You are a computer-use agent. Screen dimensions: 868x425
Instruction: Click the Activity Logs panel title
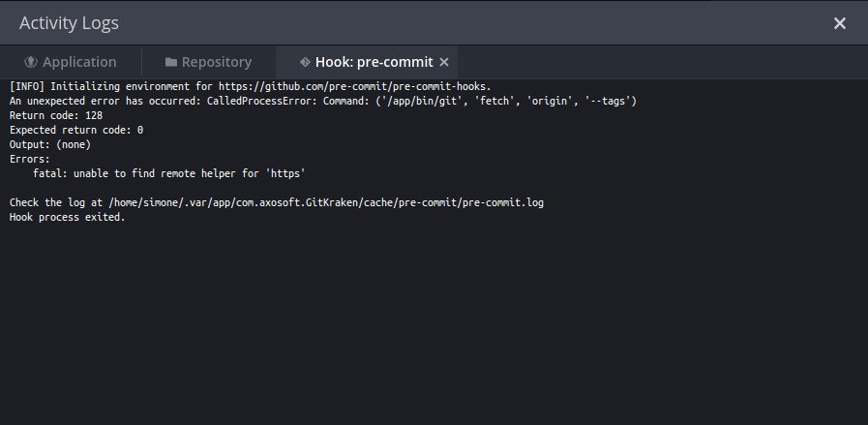70,23
